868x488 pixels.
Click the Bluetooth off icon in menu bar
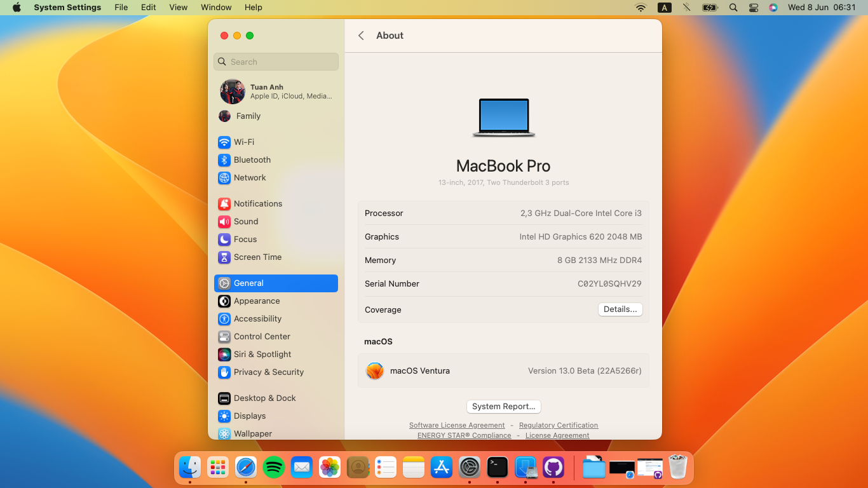[686, 8]
